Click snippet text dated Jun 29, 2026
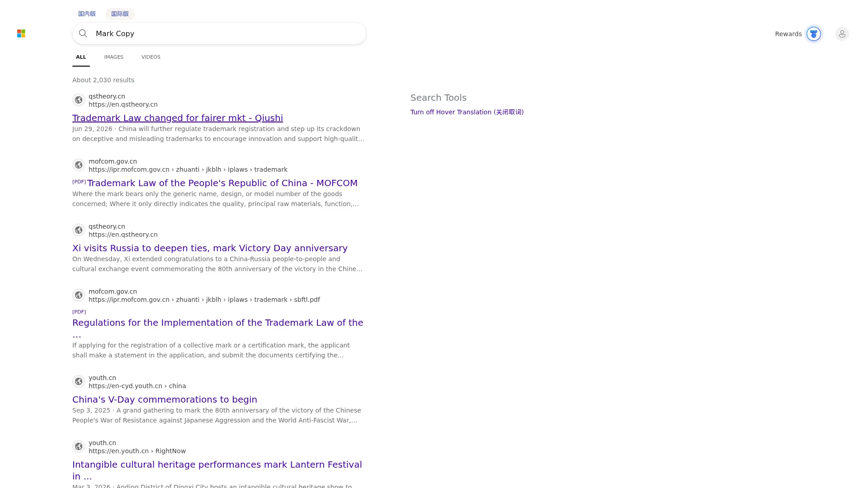This screenshot has height=488, width=868. point(218,134)
